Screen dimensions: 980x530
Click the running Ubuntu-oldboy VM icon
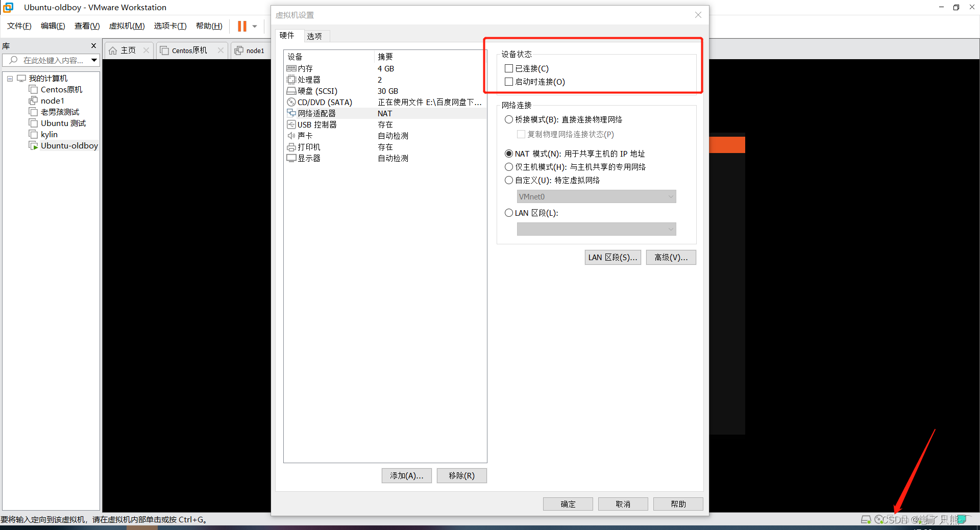33,145
